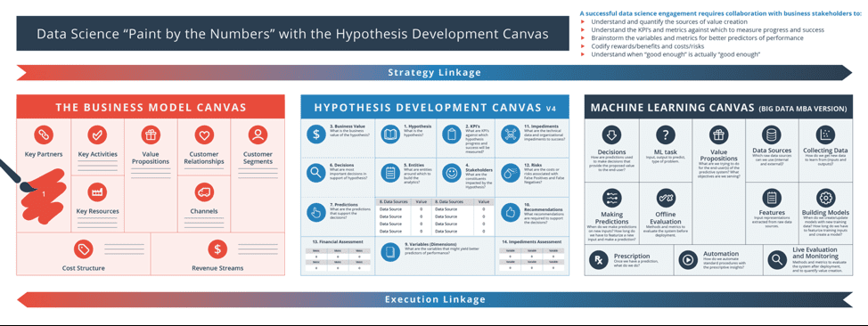Viewport: 868px width, 326px height.
Task: Click the Value Propositions gift icon in Business Model Canvas
Action: (151, 134)
